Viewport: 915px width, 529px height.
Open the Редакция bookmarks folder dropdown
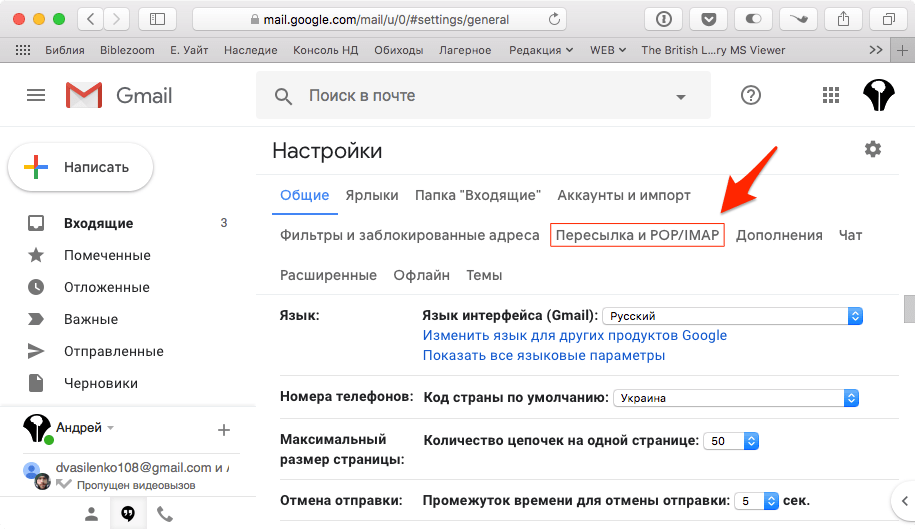point(541,50)
